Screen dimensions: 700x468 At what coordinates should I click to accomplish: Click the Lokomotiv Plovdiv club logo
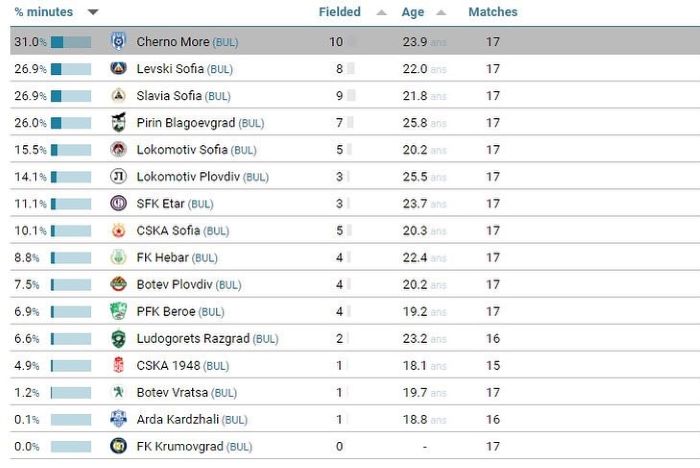[x=118, y=176]
